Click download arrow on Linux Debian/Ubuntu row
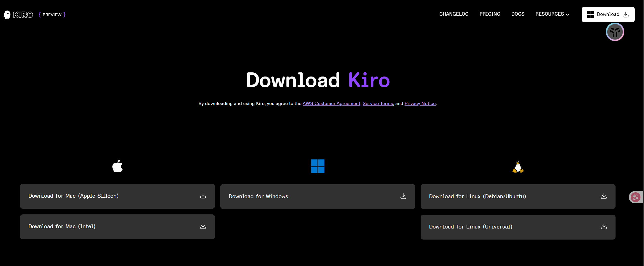Viewport: 644px width, 266px height. pos(604,196)
